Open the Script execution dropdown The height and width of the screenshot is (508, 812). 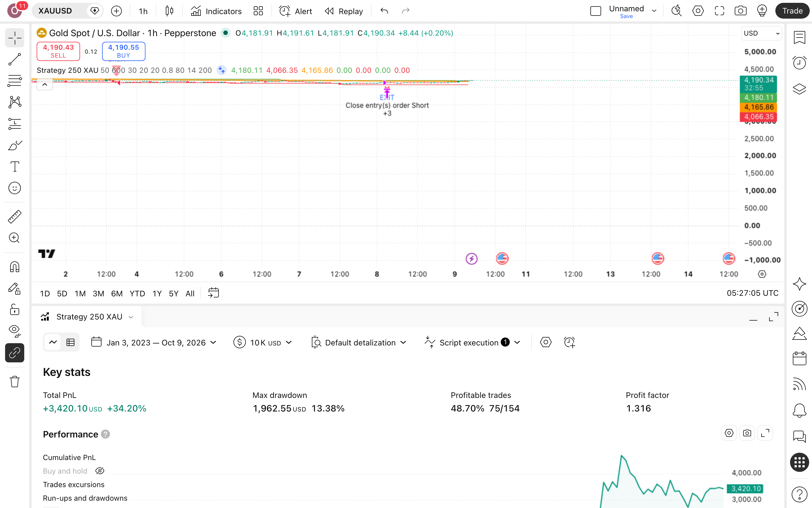473,342
